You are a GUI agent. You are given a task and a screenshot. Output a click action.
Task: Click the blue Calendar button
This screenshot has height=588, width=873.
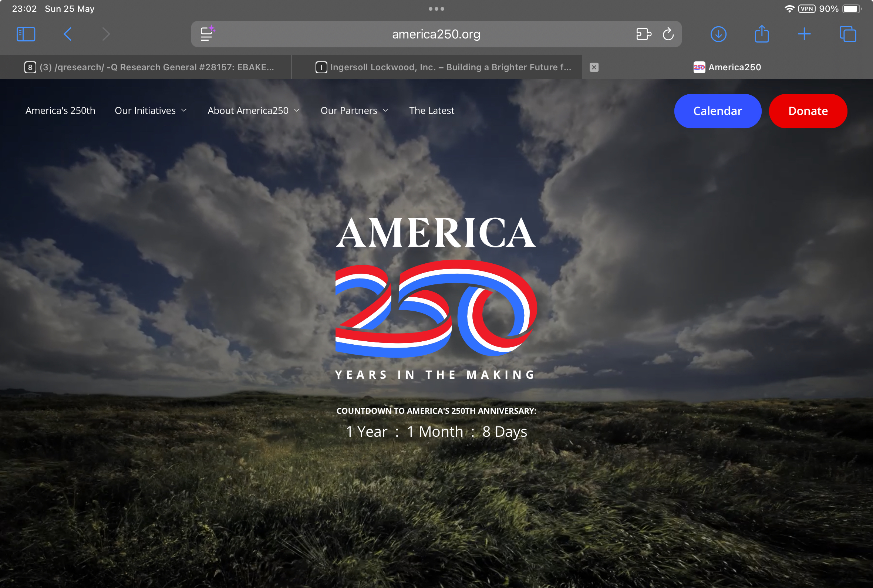[x=717, y=111]
